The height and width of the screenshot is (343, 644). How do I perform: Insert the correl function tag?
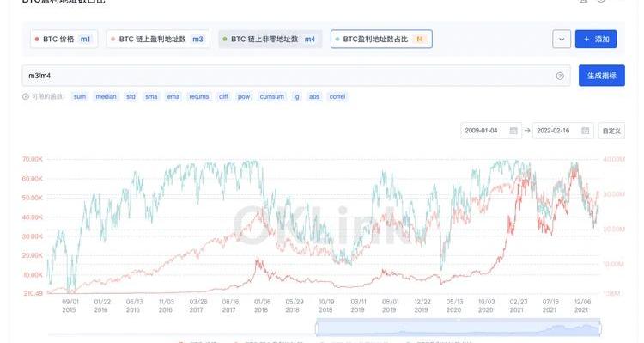click(337, 96)
